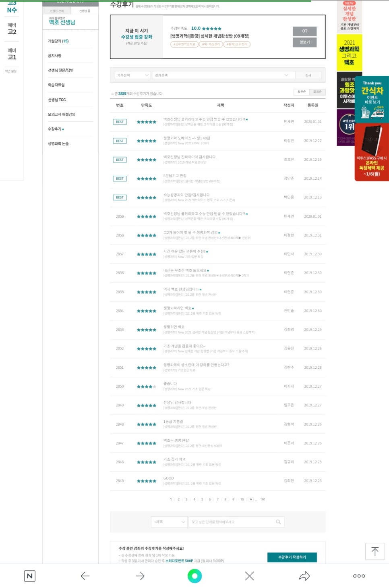Click the 맛보기 preview button
The width and height of the screenshot is (389, 588).
coord(304,42)
